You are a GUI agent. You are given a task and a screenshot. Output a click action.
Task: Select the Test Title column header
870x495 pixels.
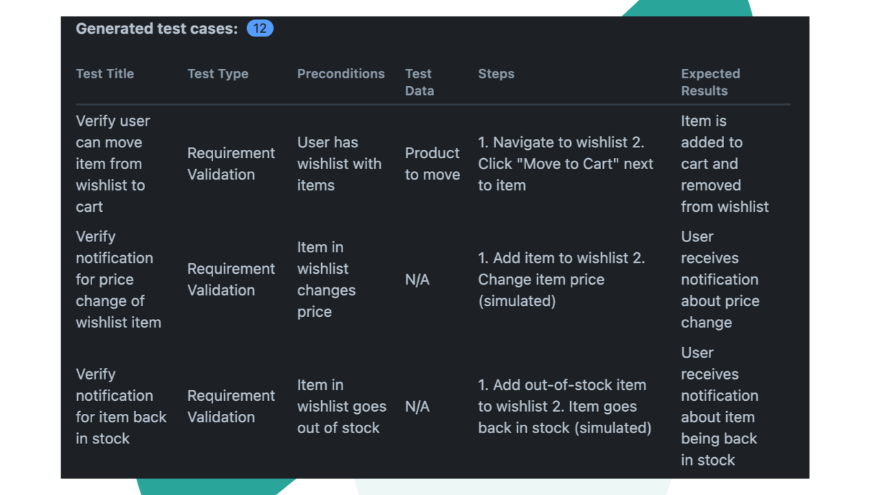(105, 74)
